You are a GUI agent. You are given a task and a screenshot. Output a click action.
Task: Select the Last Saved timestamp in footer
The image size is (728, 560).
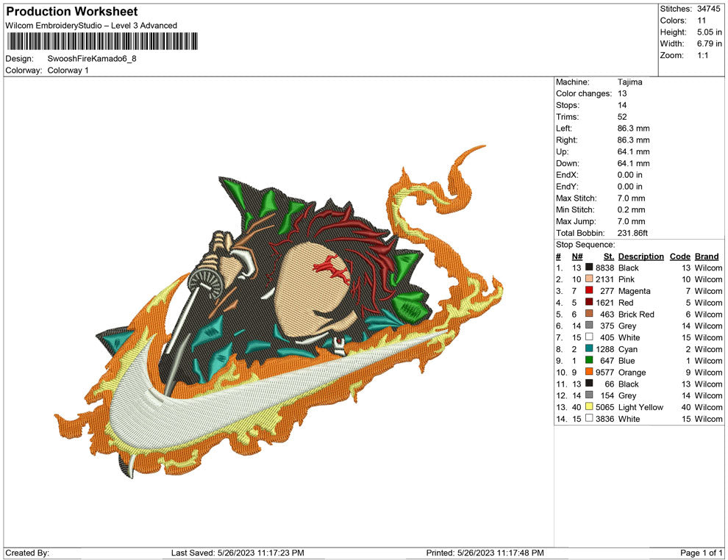coord(238,553)
